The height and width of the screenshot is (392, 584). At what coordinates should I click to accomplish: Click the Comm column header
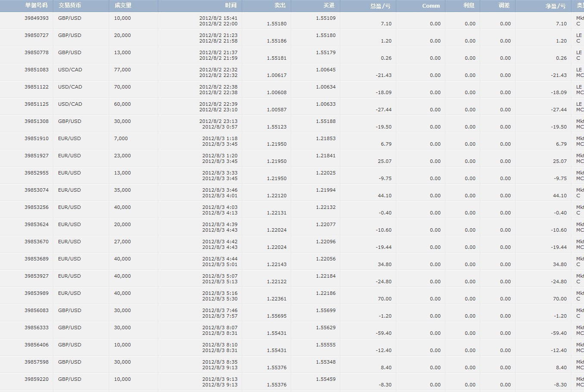[x=420, y=6]
